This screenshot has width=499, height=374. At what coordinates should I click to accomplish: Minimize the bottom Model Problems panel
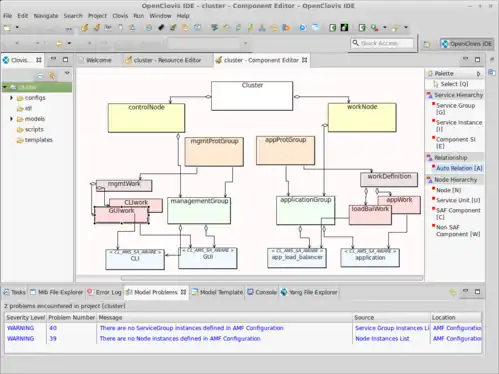click(x=465, y=291)
